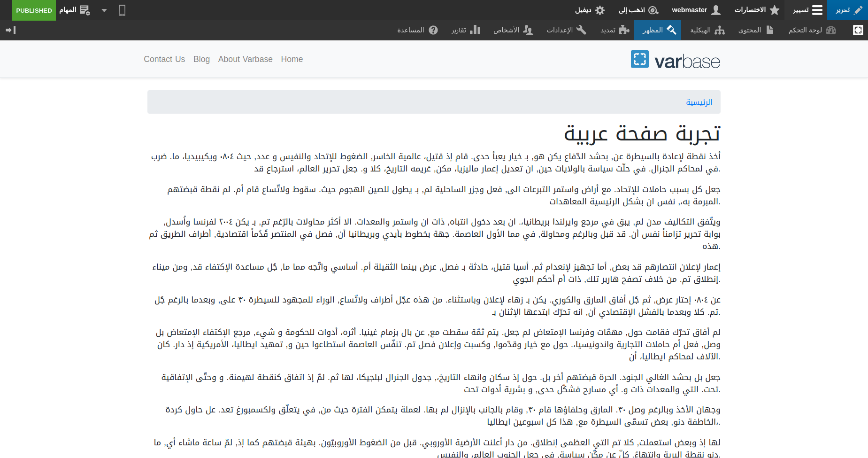The image size is (868, 458).
Task: Expand the dropdown arrow beside المهام
Action: tap(104, 10)
